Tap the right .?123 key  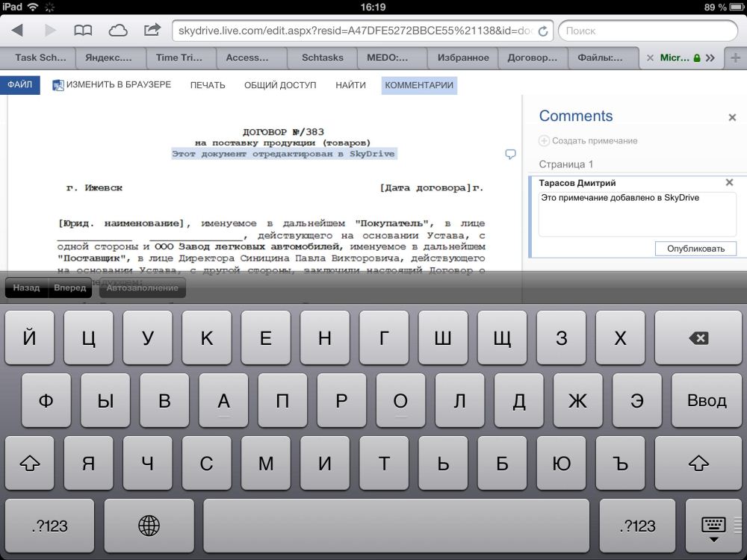(x=637, y=526)
